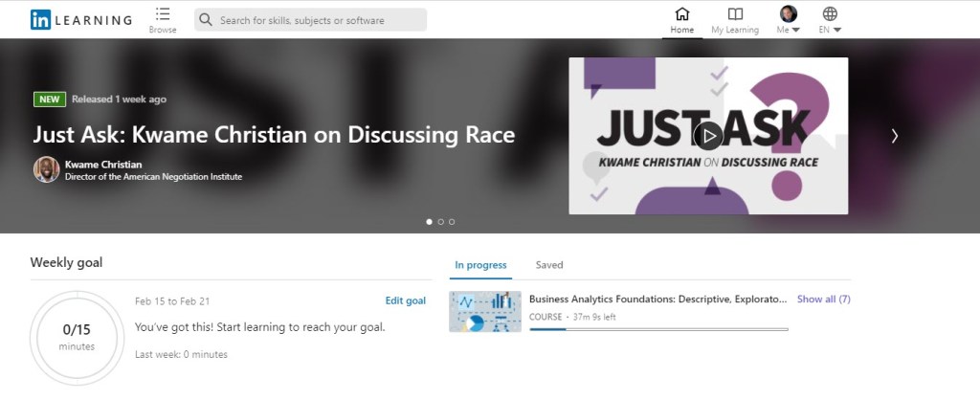Go to Home via house icon
This screenshot has width=980, height=400.
point(681,13)
